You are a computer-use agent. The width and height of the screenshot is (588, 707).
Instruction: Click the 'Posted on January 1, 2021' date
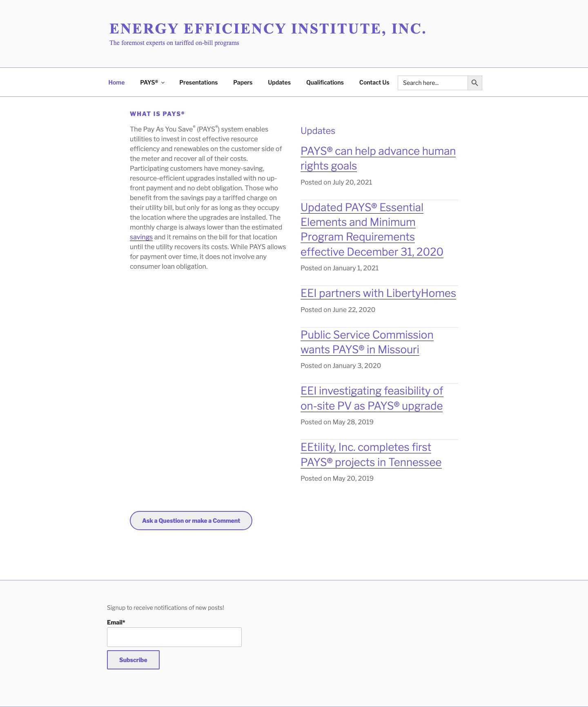click(x=340, y=268)
